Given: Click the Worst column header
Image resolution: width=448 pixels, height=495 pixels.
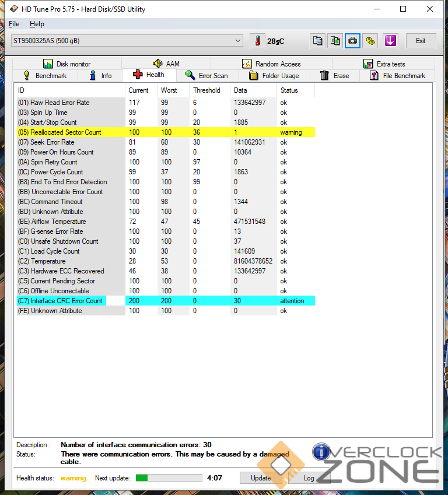Looking at the screenshot, I should coord(173,90).
